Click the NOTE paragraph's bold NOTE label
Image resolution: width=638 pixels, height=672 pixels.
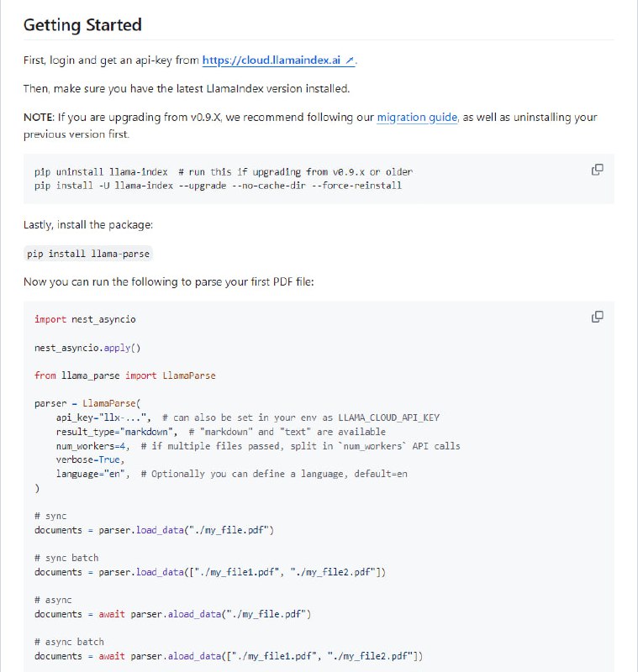click(39, 118)
